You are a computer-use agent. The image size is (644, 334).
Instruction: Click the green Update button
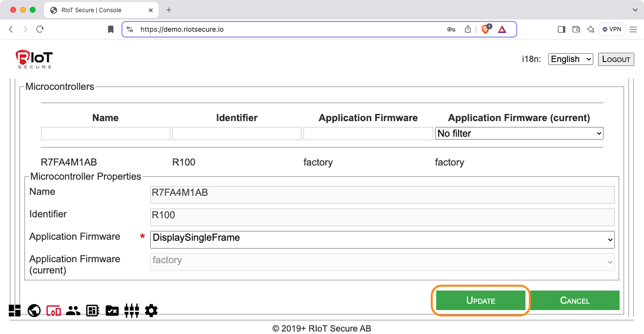481,301
